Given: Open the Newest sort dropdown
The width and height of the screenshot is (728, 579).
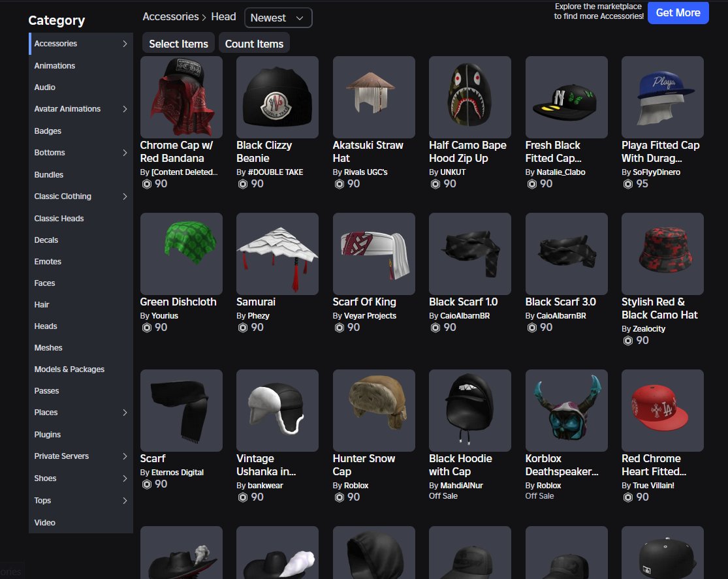Looking at the screenshot, I should tap(278, 18).
